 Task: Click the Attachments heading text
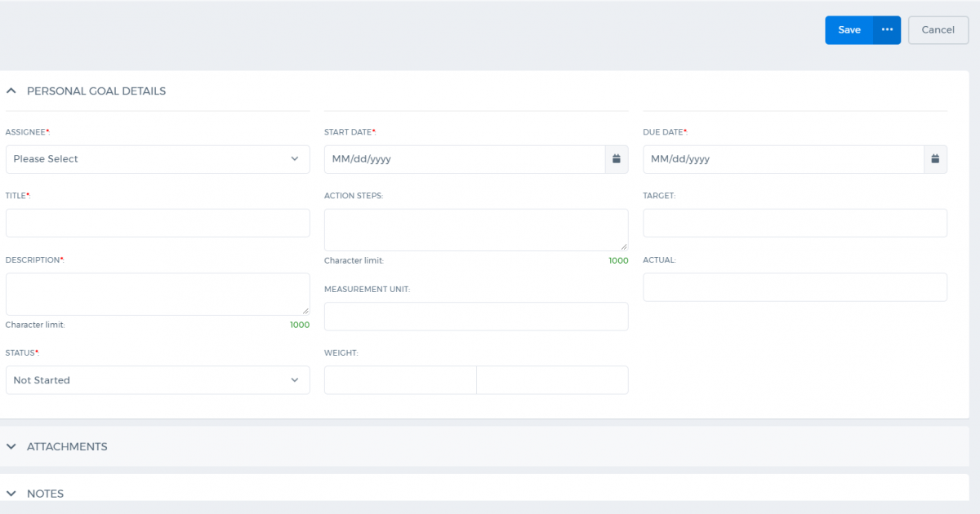point(67,447)
